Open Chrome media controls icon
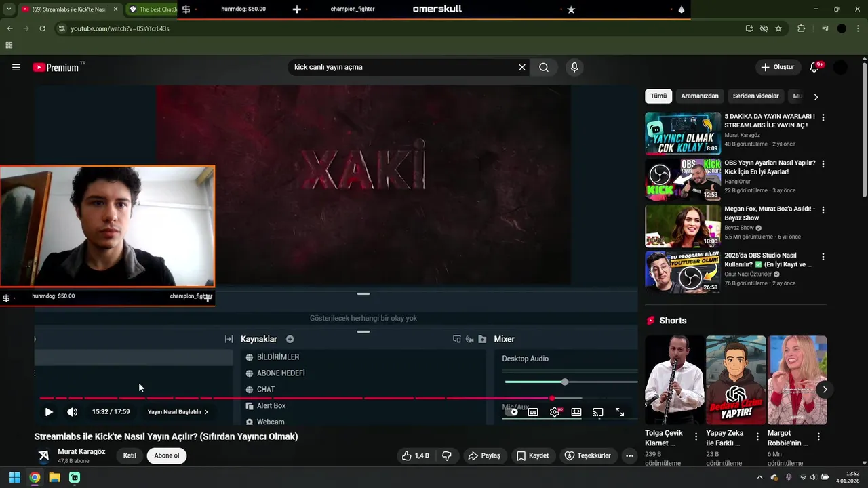This screenshot has height=488, width=868. click(825, 28)
